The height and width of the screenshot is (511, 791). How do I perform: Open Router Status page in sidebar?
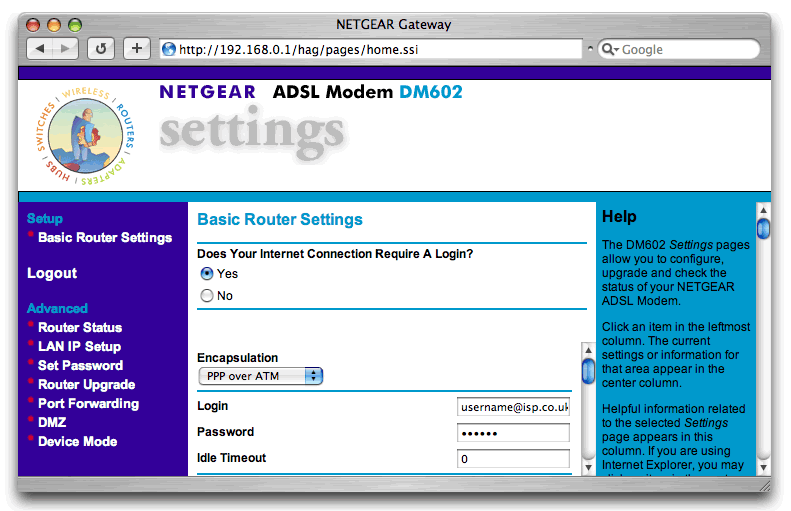79,327
